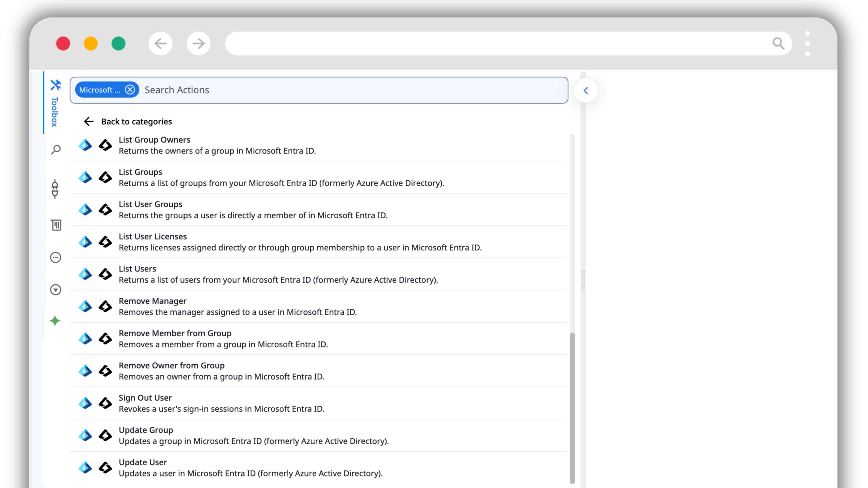Click the search magnifier sidebar icon
The height and width of the screenshot is (488, 868).
pyautogui.click(x=56, y=149)
